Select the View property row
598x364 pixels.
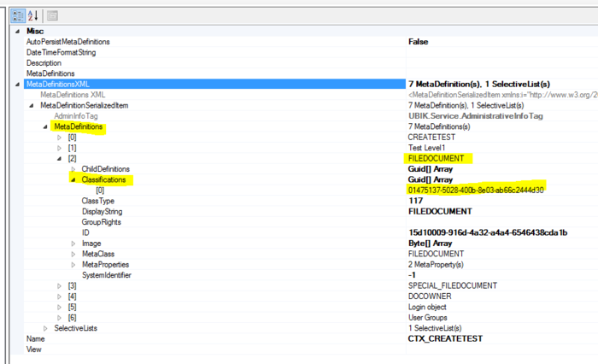[x=34, y=349]
